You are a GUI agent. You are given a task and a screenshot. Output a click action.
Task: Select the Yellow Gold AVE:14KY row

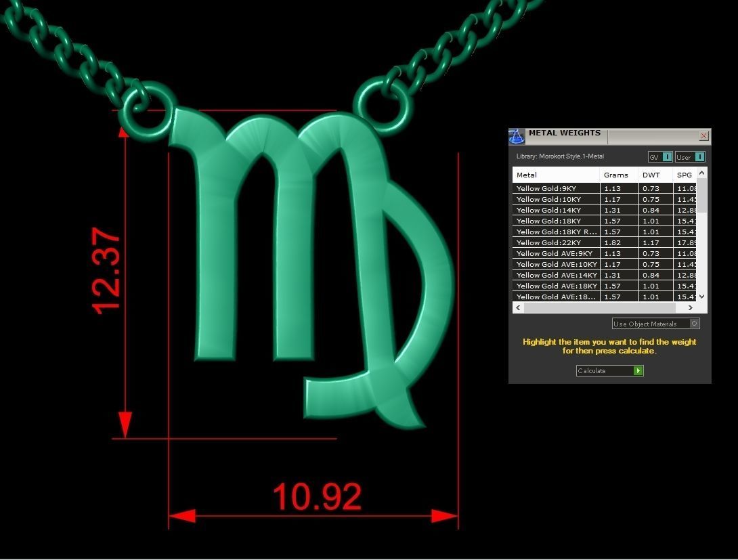(x=605, y=275)
